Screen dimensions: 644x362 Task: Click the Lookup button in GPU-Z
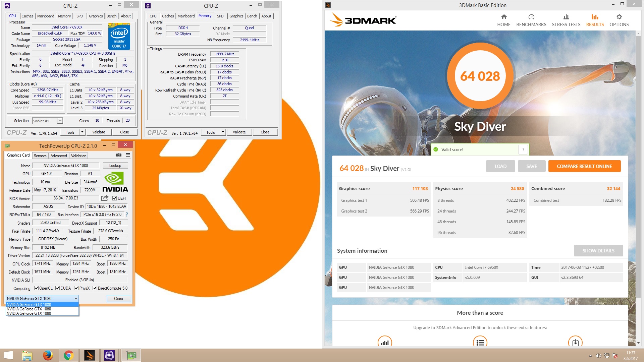(115, 166)
